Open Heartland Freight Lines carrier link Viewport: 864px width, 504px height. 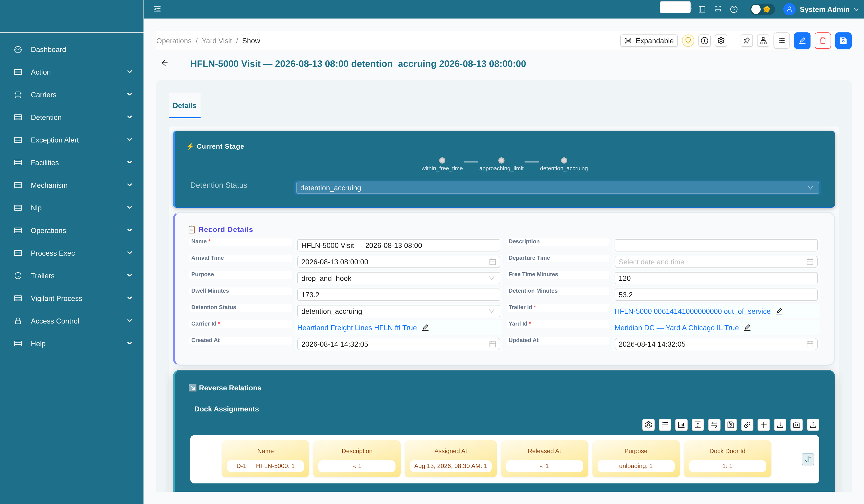click(357, 328)
